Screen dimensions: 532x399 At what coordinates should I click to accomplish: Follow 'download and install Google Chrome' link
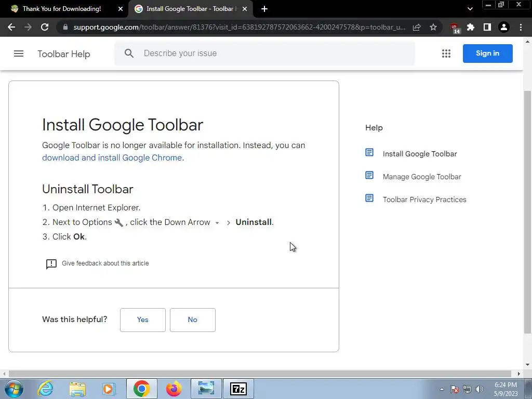(112, 158)
